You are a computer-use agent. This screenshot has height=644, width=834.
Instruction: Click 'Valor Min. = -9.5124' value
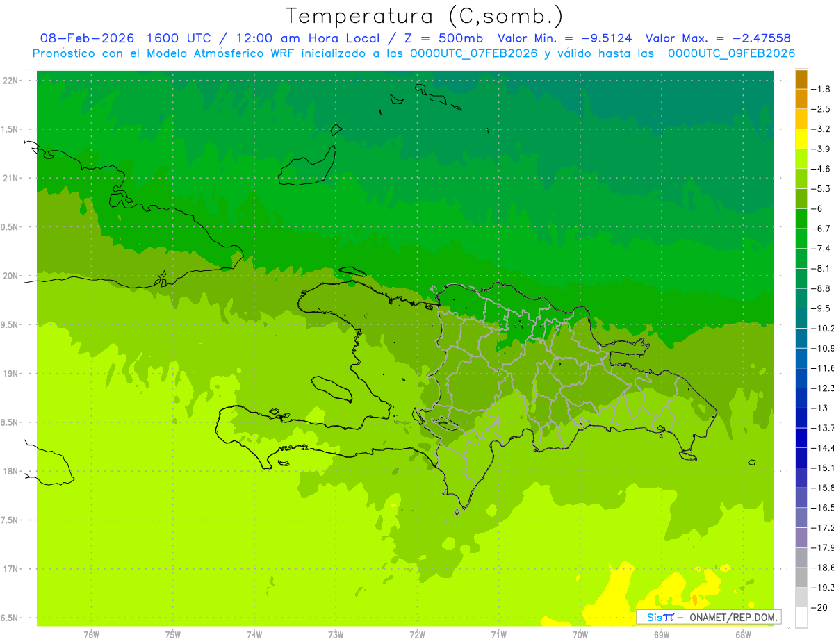(x=565, y=38)
